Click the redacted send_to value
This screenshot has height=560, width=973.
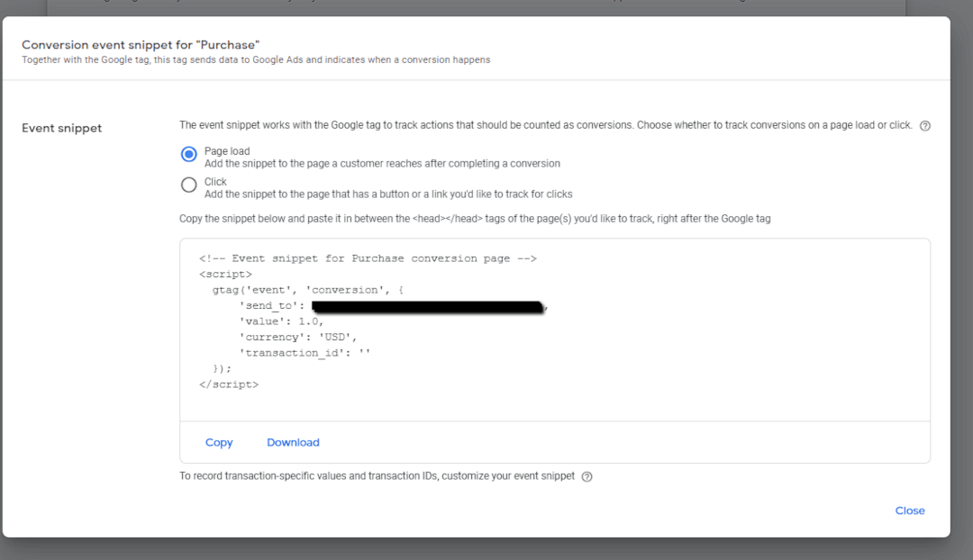(428, 305)
